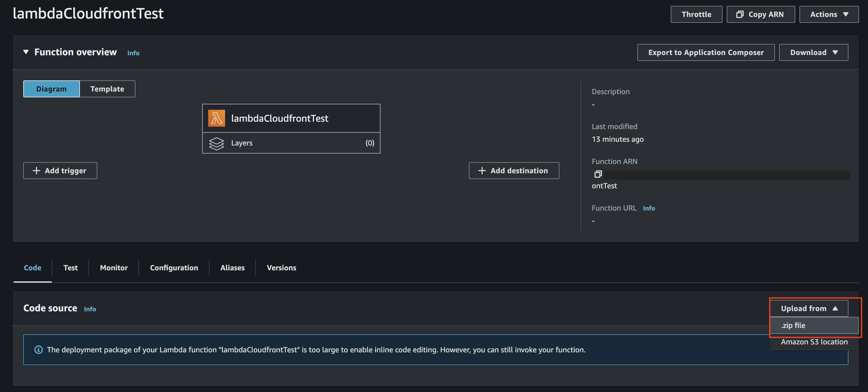
Task: Copy the Function ARN via copy icon
Action: pos(598,174)
